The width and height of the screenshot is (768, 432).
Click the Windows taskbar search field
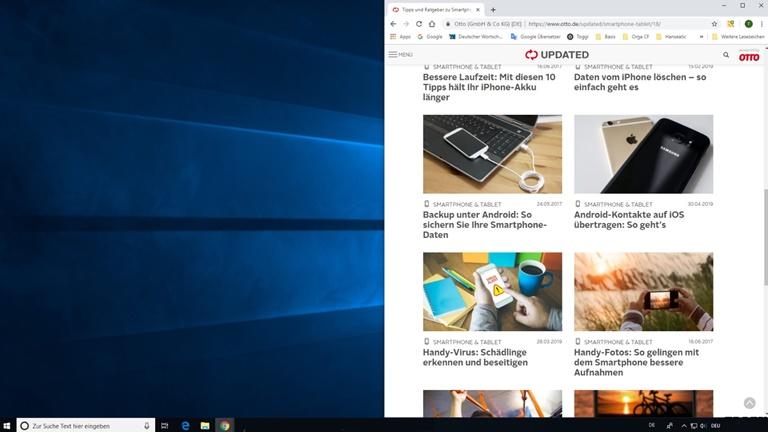(x=85, y=425)
